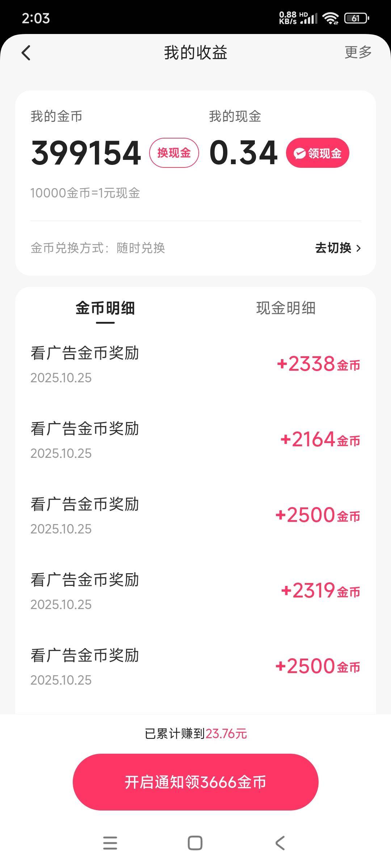The image size is (391, 868).
Task: Tap the Android back navigation icon
Action: pos(280,843)
